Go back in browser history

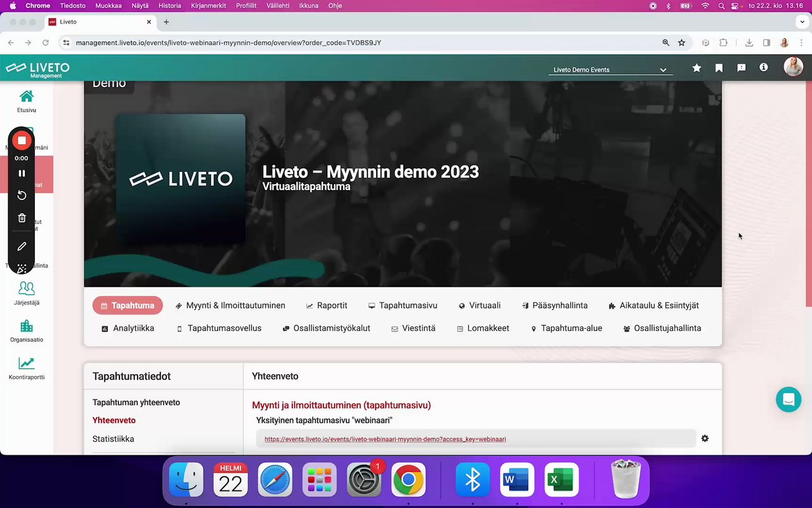(x=11, y=43)
